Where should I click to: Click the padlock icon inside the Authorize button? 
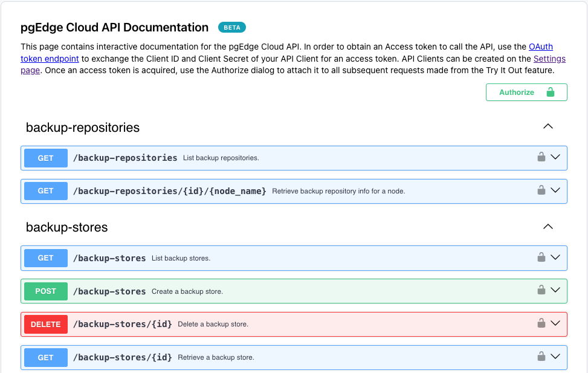[x=550, y=92]
